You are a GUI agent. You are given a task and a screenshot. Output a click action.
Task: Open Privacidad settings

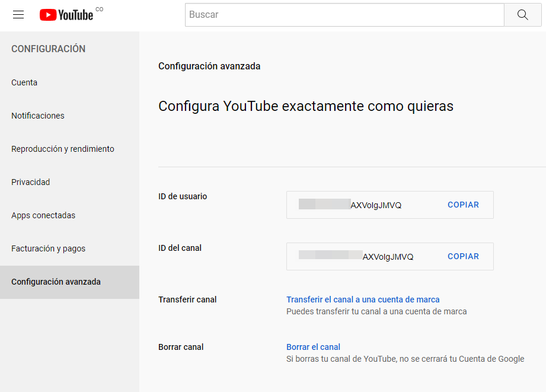(31, 182)
